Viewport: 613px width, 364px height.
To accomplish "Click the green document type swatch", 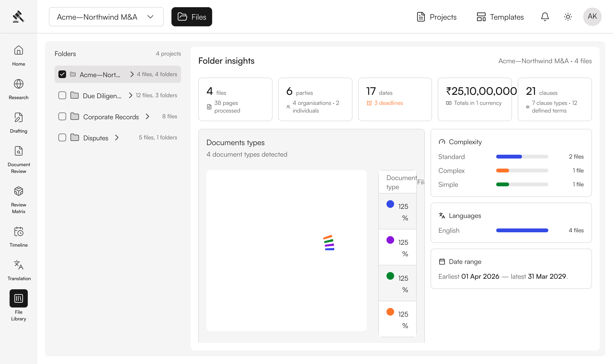I will (390, 276).
